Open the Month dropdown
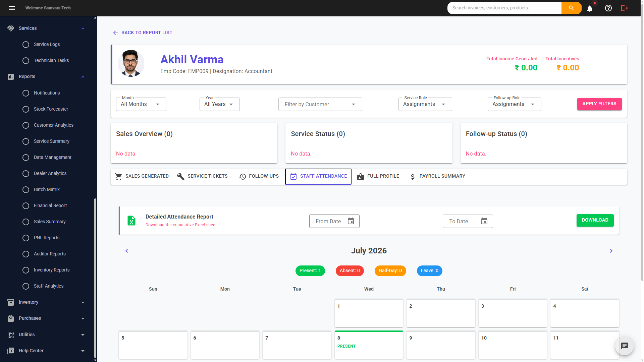The image size is (644, 362). click(141, 104)
